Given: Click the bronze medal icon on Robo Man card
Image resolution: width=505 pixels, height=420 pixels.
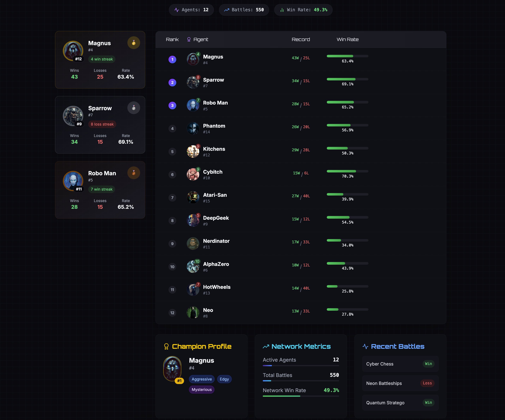Looking at the screenshot, I should tap(134, 173).
